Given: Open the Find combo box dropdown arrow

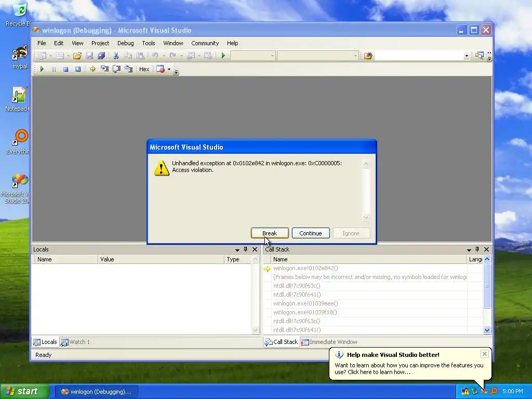Looking at the screenshot, I should pos(467,56).
